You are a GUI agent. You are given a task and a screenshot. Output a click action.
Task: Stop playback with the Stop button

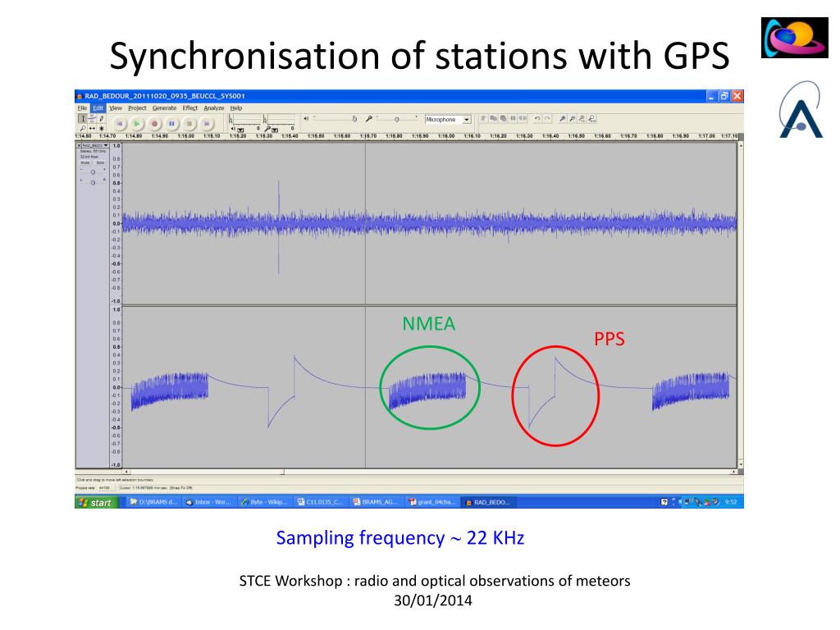pos(189,124)
